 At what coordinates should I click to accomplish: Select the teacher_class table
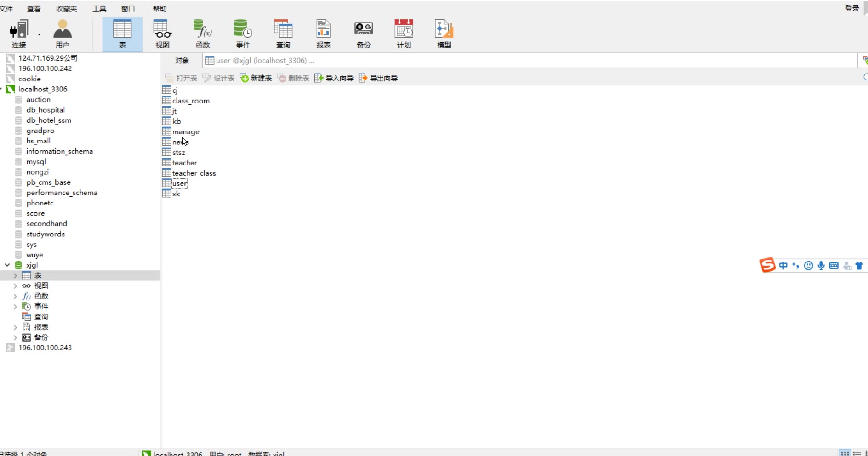coord(189,173)
